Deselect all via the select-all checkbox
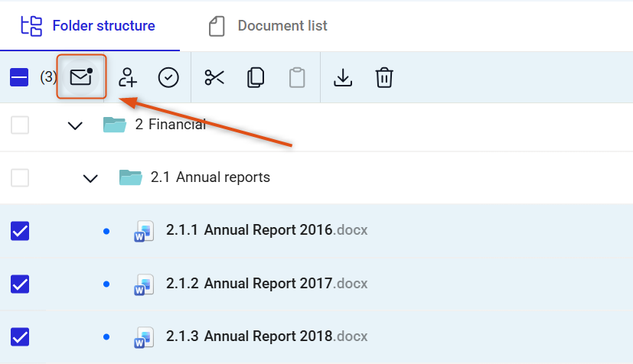The height and width of the screenshot is (364, 633). tap(19, 77)
